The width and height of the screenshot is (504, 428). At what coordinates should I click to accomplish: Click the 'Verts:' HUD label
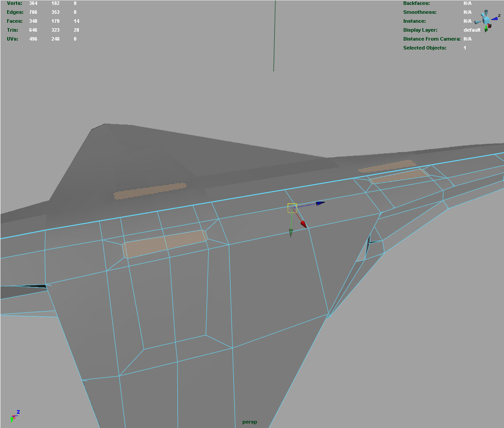click(14, 3)
